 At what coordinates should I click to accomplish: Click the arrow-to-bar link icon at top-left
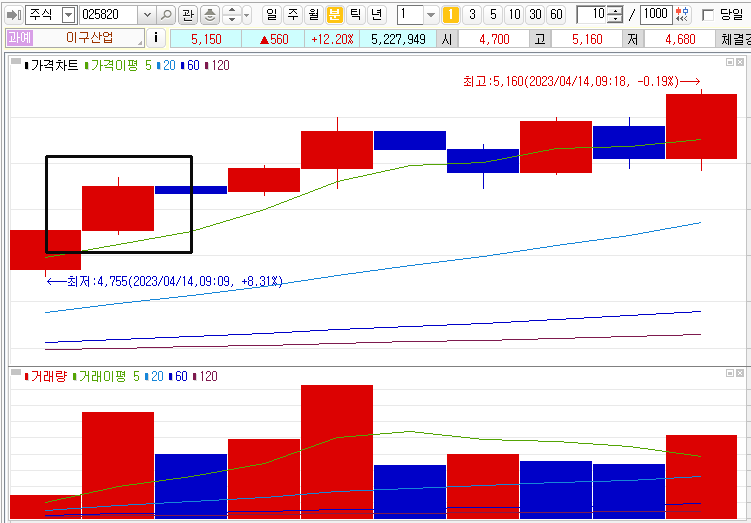click(x=13, y=15)
